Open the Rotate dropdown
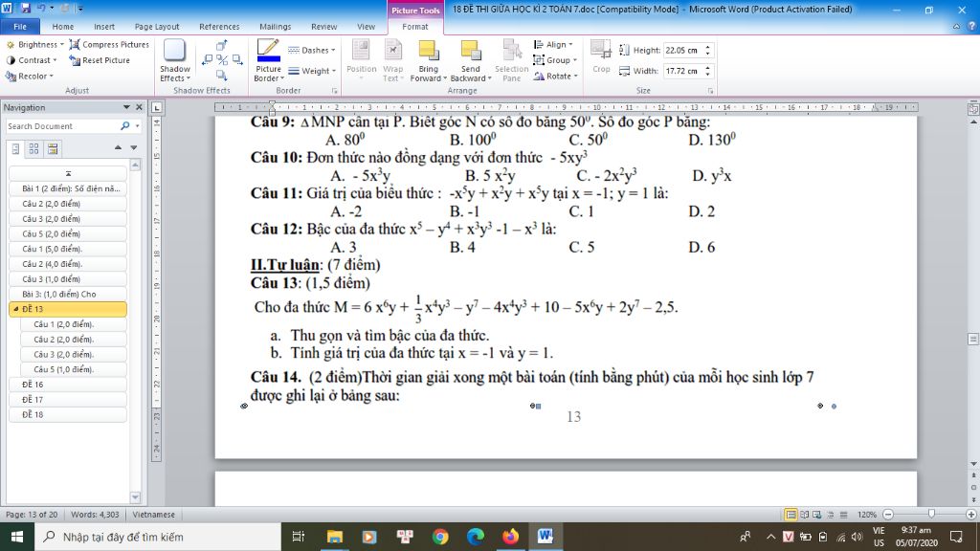Screen dimensions: 980x551 (x=555, y=76)
